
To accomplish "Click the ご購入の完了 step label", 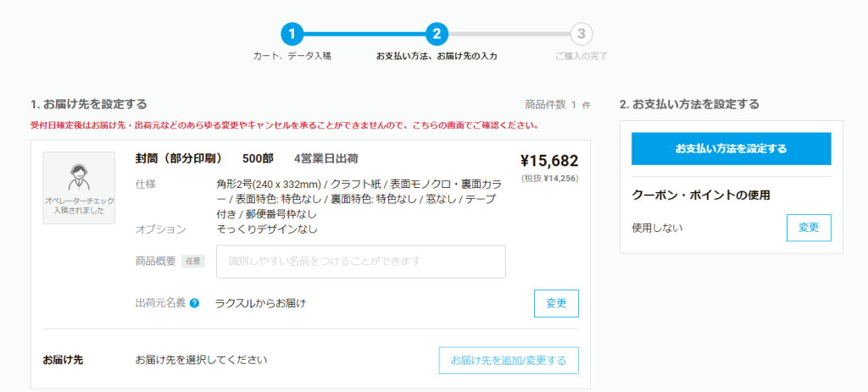I will (x=581, y=56).
